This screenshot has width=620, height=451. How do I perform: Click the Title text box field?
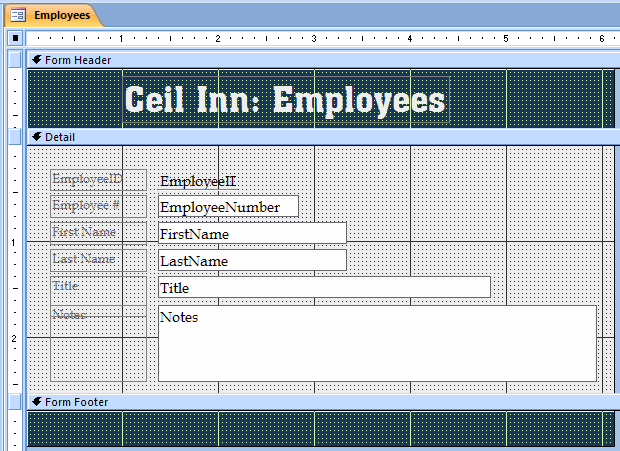point(324,288)
